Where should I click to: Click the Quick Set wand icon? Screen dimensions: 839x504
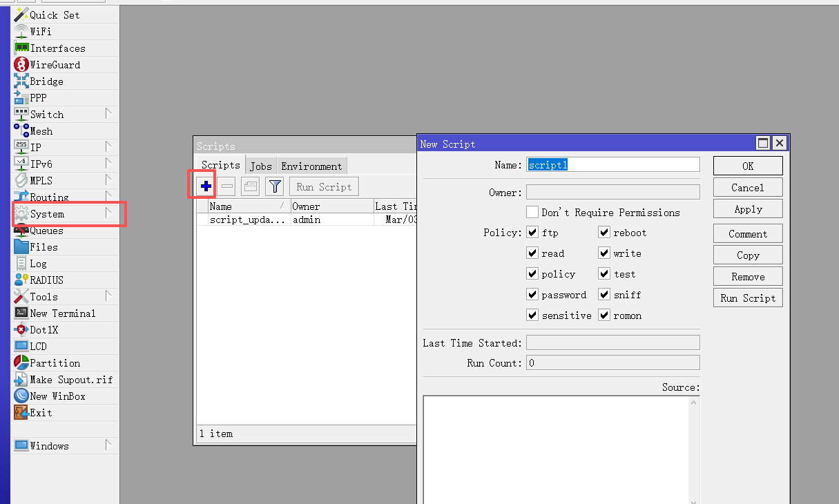pyautogui.click(x=21, y=15)
